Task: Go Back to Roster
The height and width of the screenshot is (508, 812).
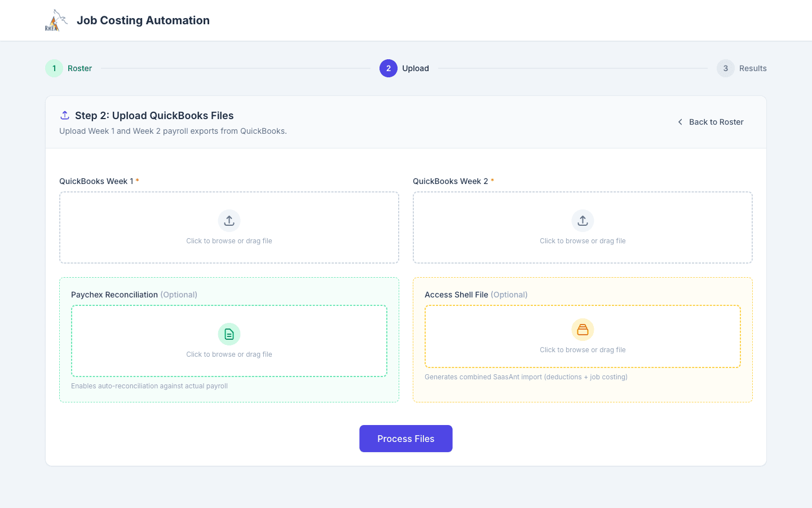Action: click(710, 122)
